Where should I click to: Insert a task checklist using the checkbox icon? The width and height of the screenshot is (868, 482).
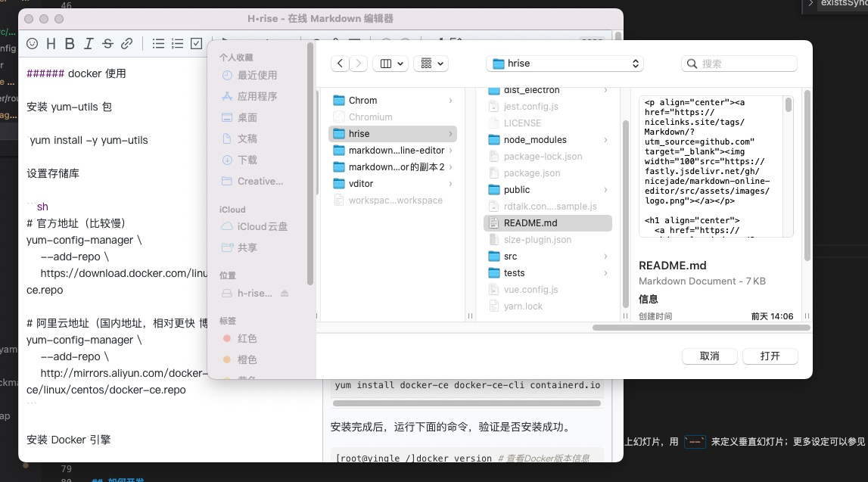point(194,44)
